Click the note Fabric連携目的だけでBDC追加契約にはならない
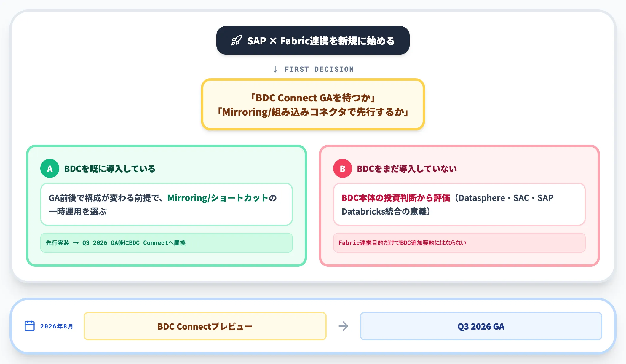 459,243
